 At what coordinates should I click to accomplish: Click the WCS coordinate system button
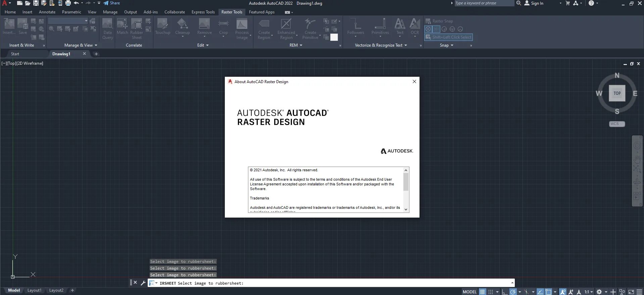click(x=617, y=124)
